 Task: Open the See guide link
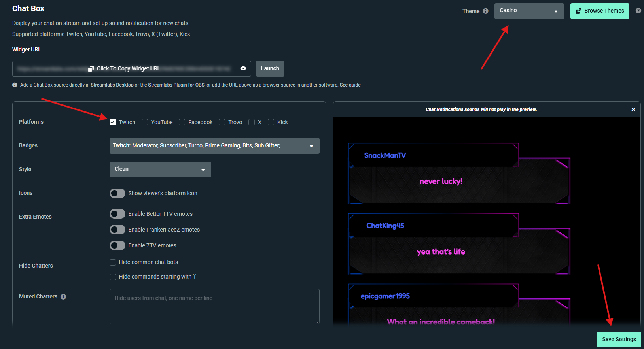(x=350, y=85)
